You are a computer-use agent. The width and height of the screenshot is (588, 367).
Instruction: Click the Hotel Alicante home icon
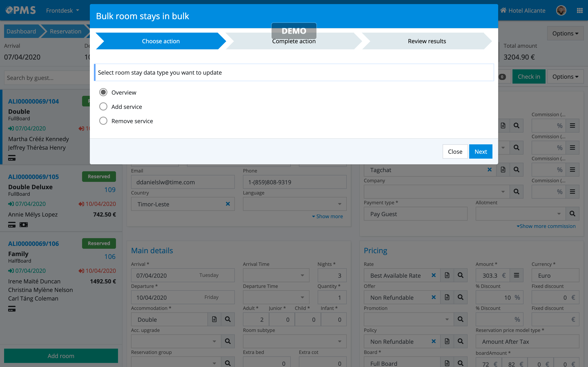[503, 10]
